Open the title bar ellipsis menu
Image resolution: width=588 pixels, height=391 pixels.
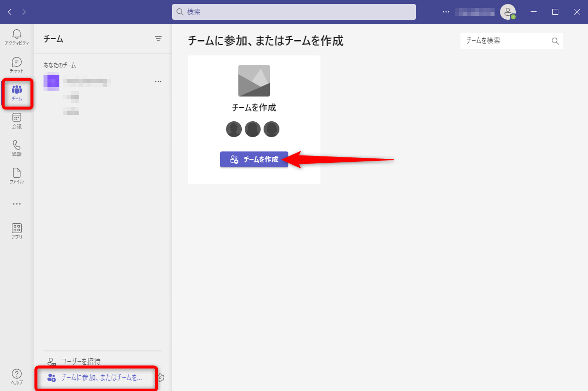446,12
